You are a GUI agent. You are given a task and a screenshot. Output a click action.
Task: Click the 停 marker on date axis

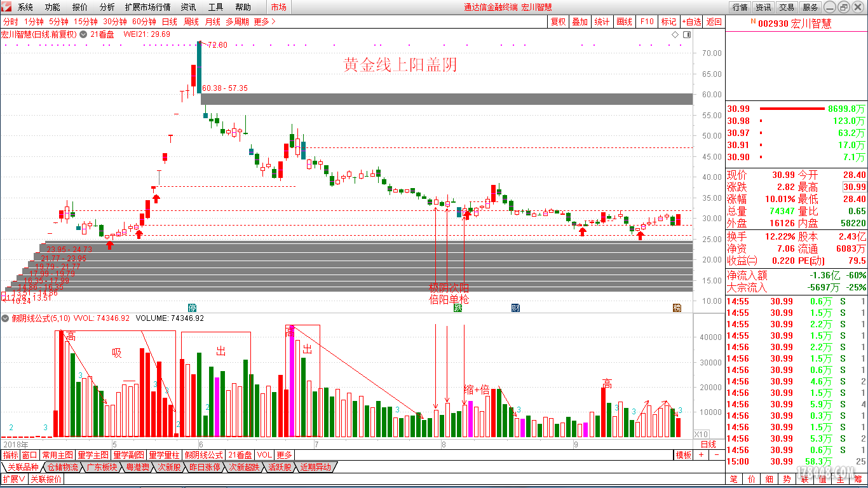point(193,308)
